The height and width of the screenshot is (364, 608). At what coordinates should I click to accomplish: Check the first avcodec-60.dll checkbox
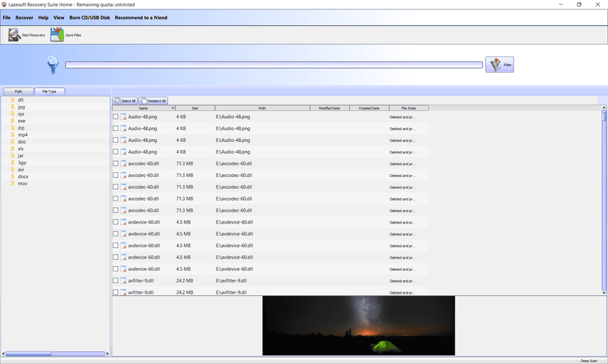coord(116,163)
